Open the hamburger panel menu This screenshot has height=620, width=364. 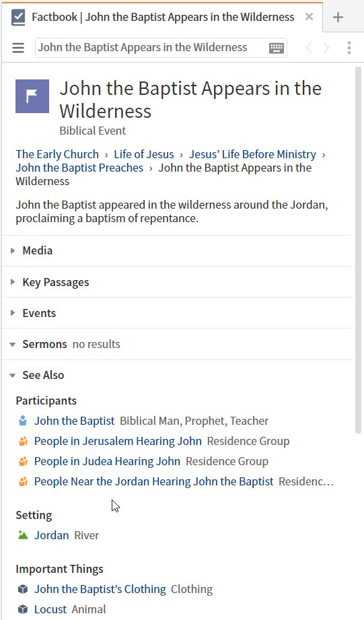18,48
